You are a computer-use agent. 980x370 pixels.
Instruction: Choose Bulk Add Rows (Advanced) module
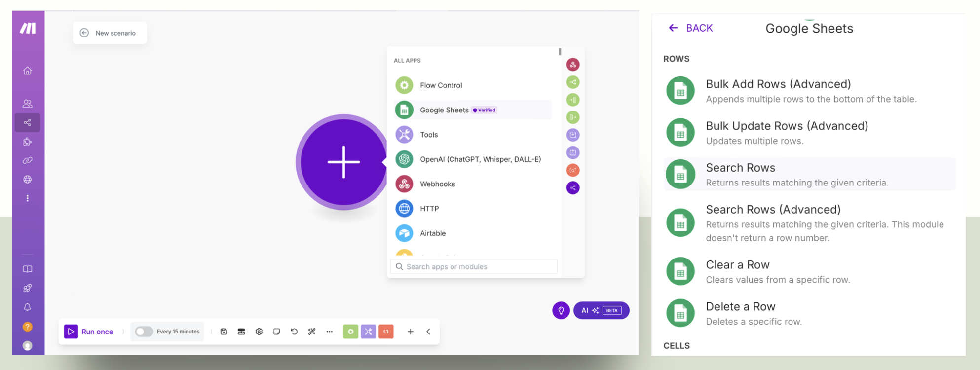(810, 91)
